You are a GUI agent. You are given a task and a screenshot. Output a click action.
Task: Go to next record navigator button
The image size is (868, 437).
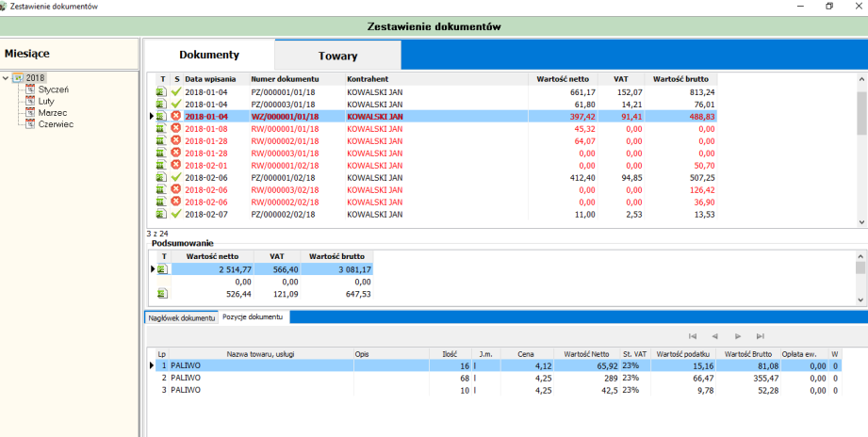[x=738, y=336]
